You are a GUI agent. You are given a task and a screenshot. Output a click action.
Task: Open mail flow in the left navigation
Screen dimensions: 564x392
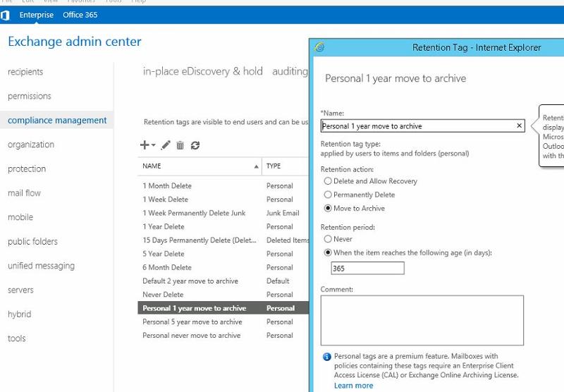click(x=24, y=193)
